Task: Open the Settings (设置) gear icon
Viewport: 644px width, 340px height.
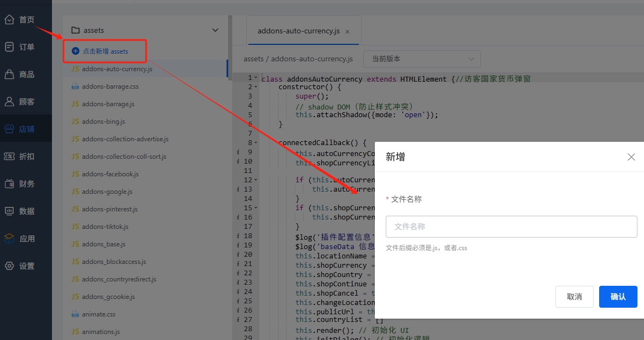Action: (9, 266)
